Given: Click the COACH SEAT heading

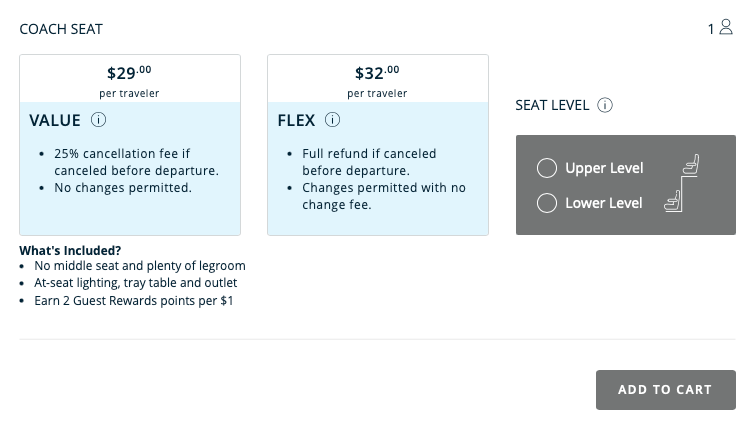Looking at the screenshot, I should 61,29.
